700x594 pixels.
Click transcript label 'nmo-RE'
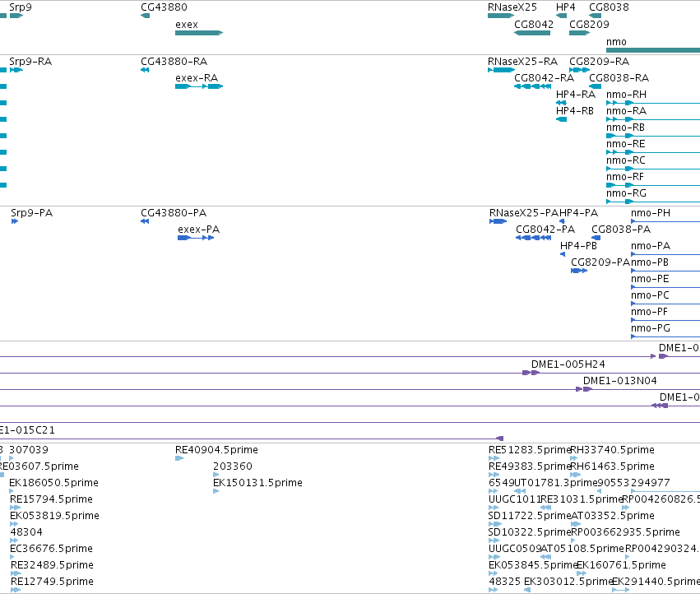(x=625, y=144)
